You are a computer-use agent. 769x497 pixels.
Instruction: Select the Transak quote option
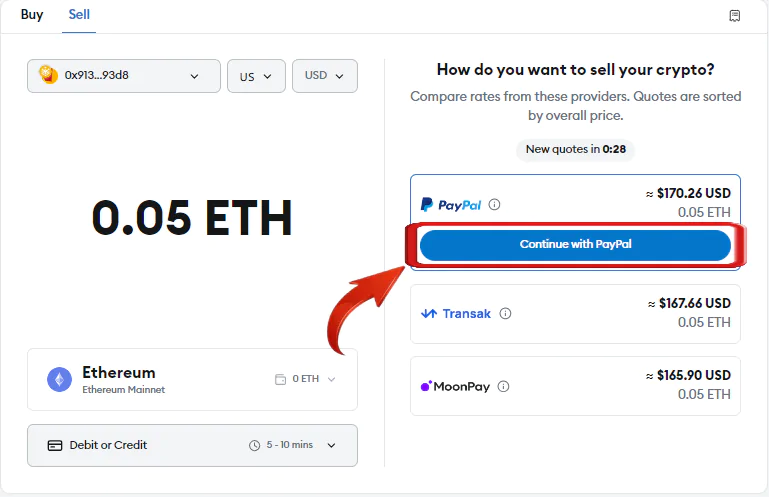tap(575, 314)
